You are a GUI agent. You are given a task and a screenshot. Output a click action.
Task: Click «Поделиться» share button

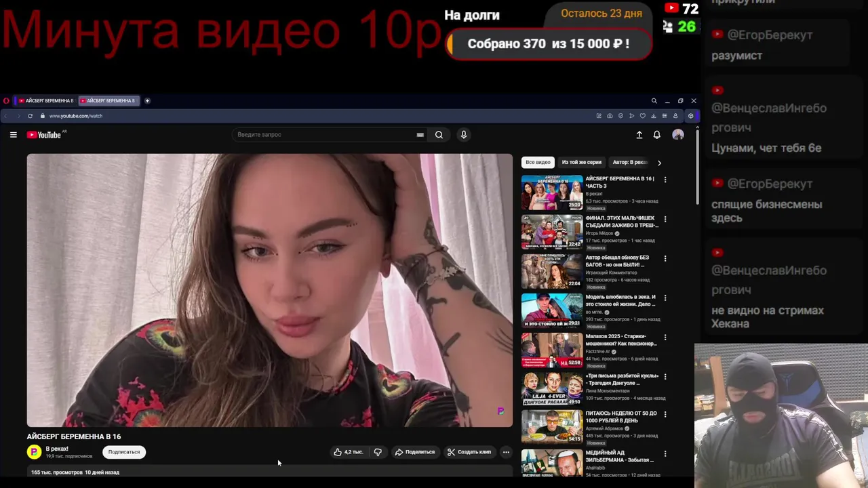pyautogui.click(x=414, y=452)
